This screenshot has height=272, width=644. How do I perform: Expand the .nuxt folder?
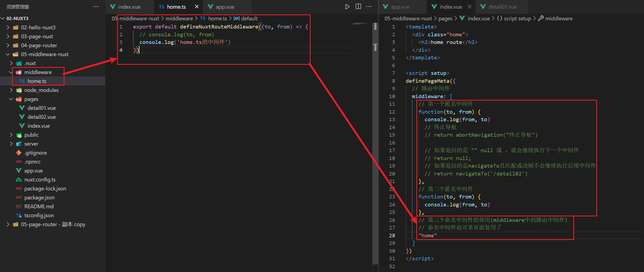11,63
